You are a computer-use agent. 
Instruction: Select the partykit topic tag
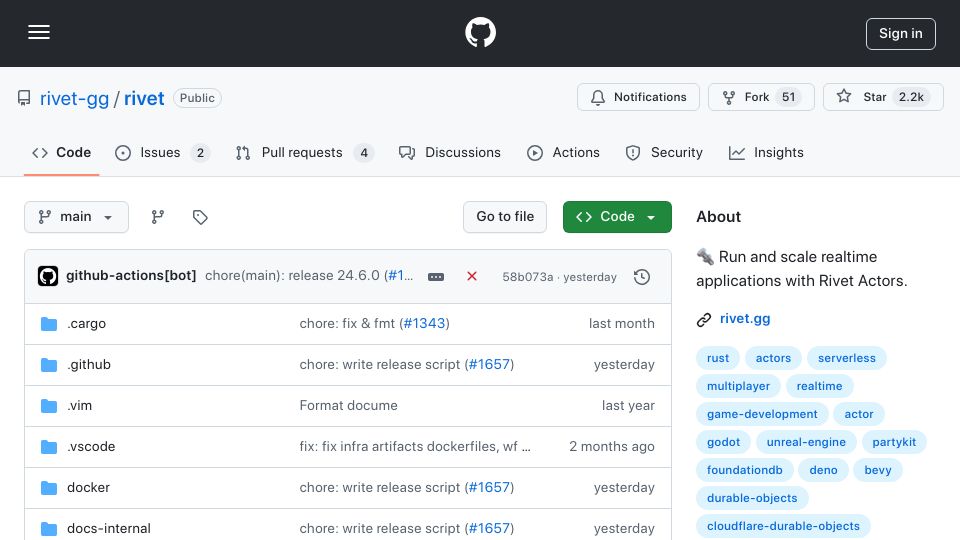pos(894,443)
